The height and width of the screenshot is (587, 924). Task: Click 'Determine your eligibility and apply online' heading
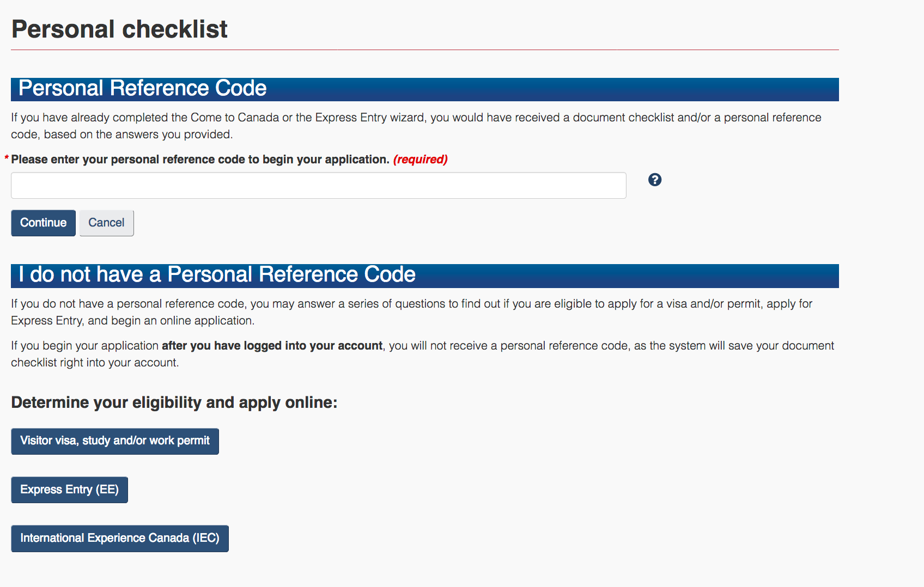tap(174, 402)
